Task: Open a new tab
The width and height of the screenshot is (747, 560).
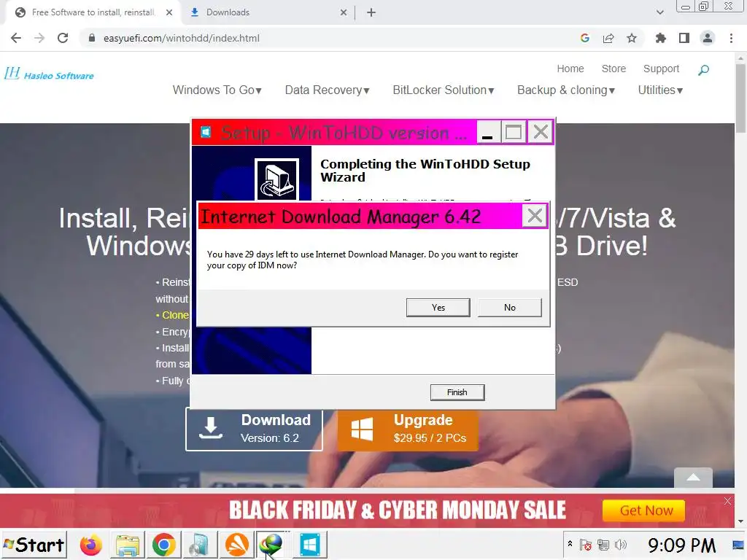Action: [x=371, y=12]
